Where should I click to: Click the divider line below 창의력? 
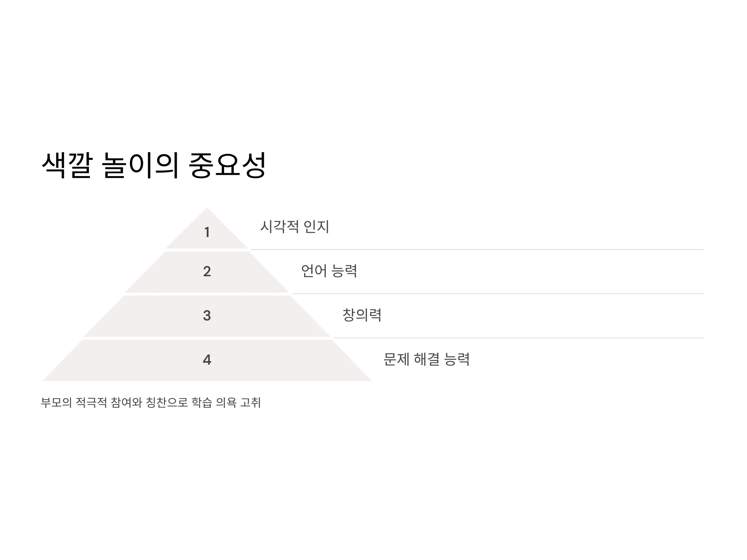tap(518, 338)
